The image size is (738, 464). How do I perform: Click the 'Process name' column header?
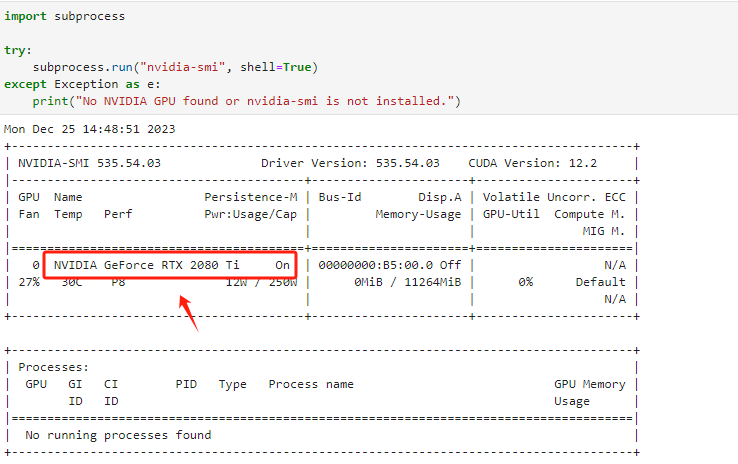[311, 384]
